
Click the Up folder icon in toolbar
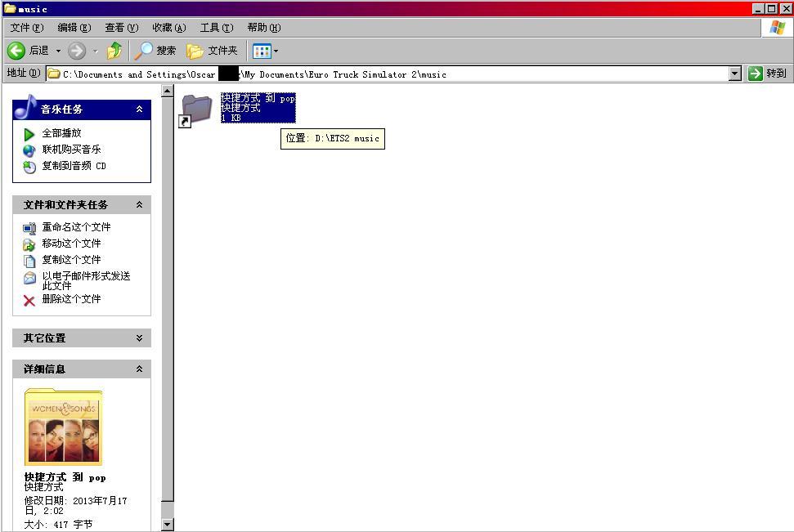[x=114, y=51]
